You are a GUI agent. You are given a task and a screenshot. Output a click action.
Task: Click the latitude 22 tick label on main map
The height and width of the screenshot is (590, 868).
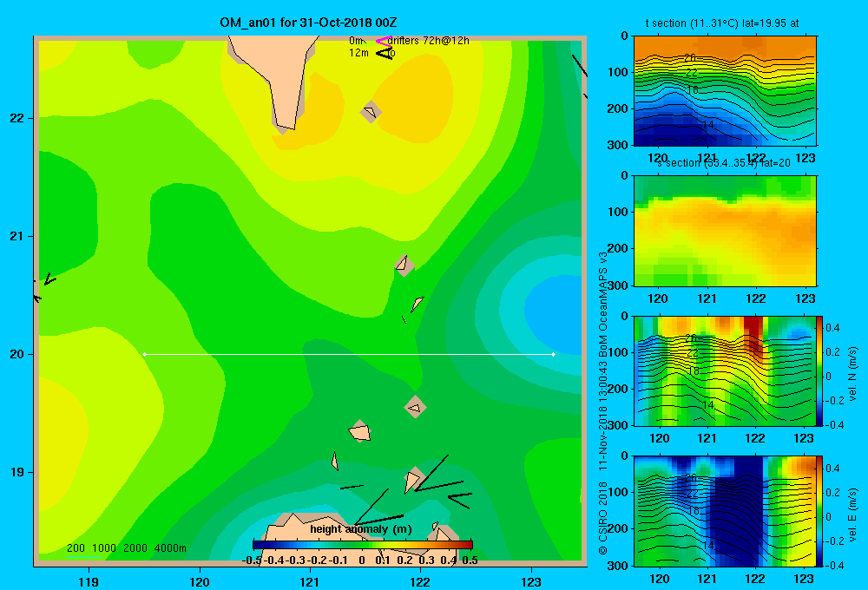point(17,118)
